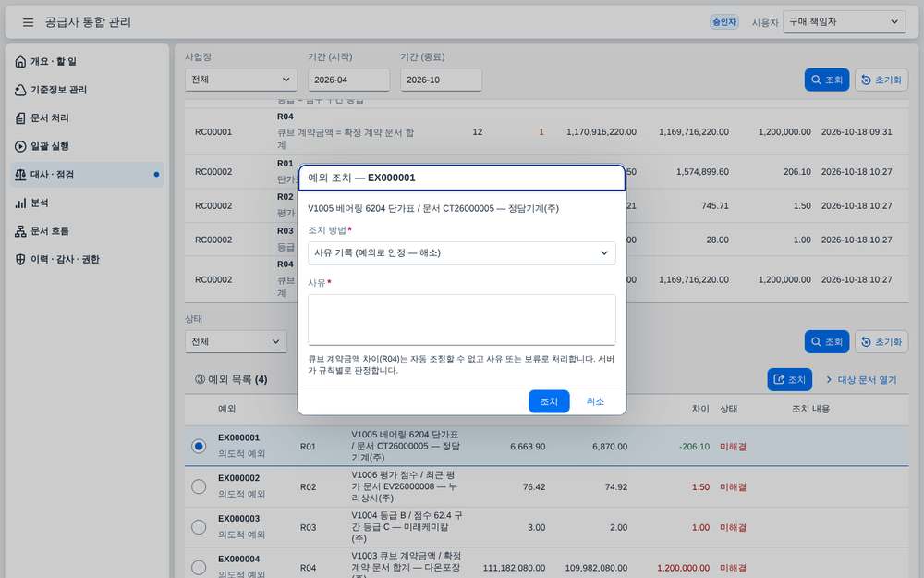Viewport: 924px width, 578px height.
Task: Click the 이력 · 감사 · 권한 shield icon
Action: [x=20, y=260]
